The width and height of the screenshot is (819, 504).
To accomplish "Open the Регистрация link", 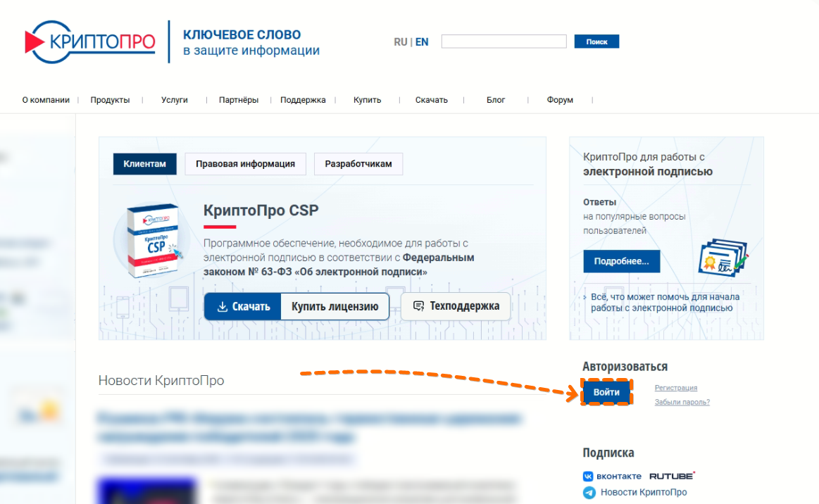I will coord(676,388).
